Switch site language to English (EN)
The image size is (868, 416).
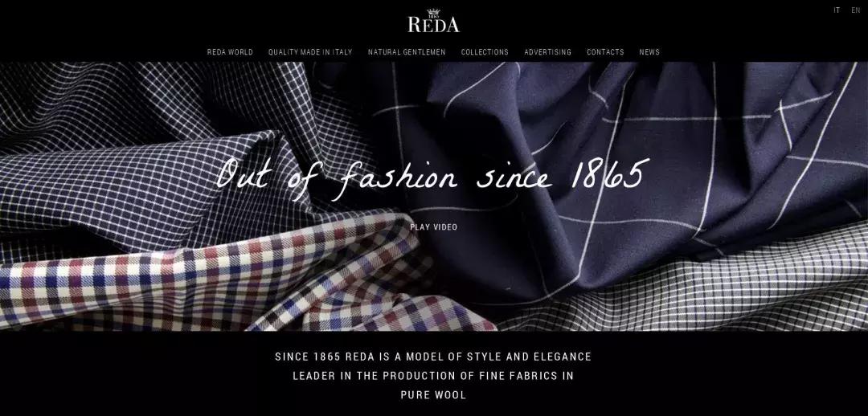click(856, 10)
